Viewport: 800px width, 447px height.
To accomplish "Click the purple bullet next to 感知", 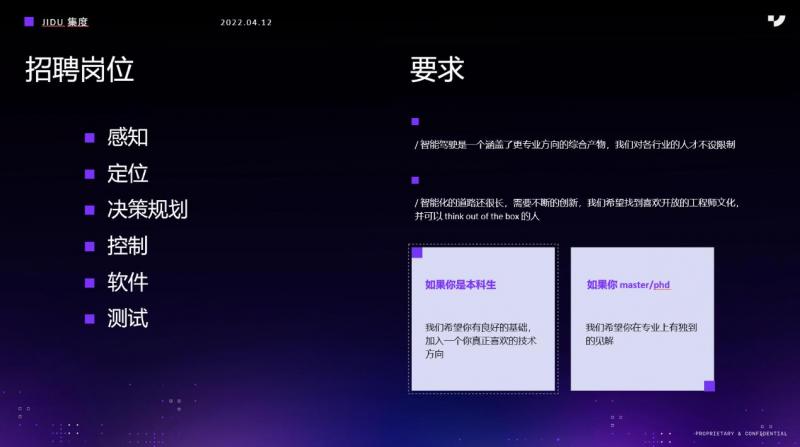I will tap(90, 138).
